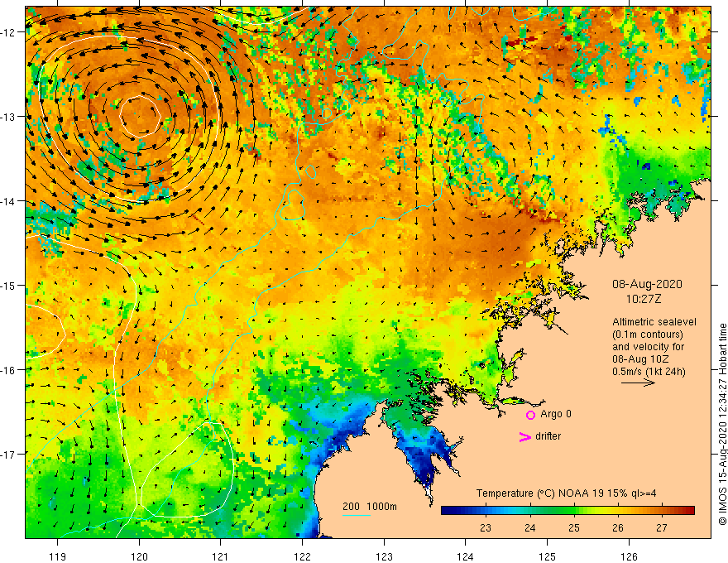Screen dimensions: 728x563
Task: Click the 'Temperature (°C) NOAA 19 15% ql>=4' title
Action: point(566,493)
